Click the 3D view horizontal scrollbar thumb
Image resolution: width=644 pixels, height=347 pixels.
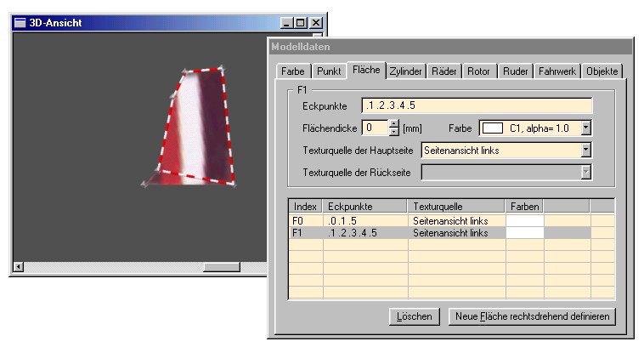coord(222,267)
